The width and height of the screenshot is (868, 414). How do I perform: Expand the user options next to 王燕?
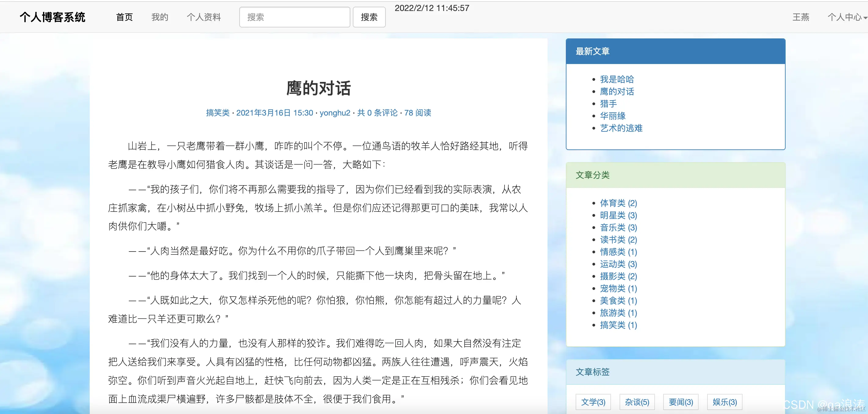click(x=845, y=17)
